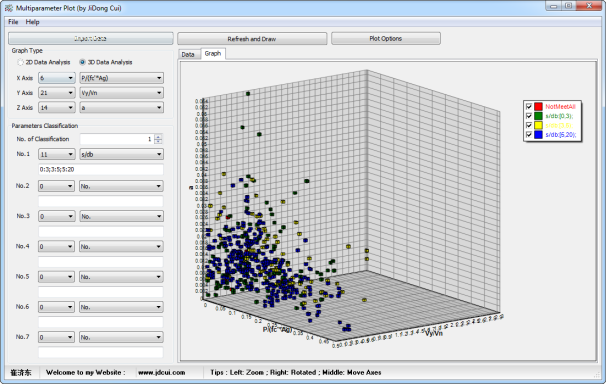
Task: Open Plot Options
Action: tap(385, 39)
